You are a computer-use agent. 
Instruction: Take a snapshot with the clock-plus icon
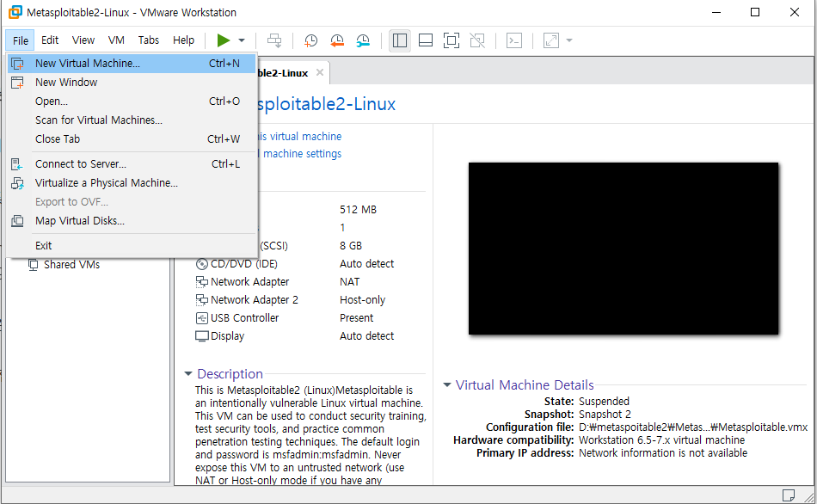pos(310,40)
